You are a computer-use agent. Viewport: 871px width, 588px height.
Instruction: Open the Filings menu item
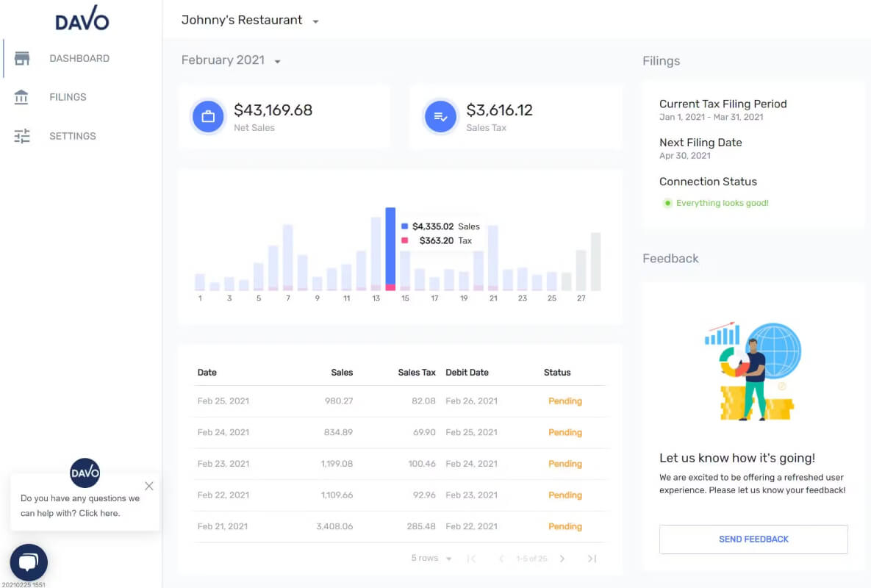click(x=68, y=97)
